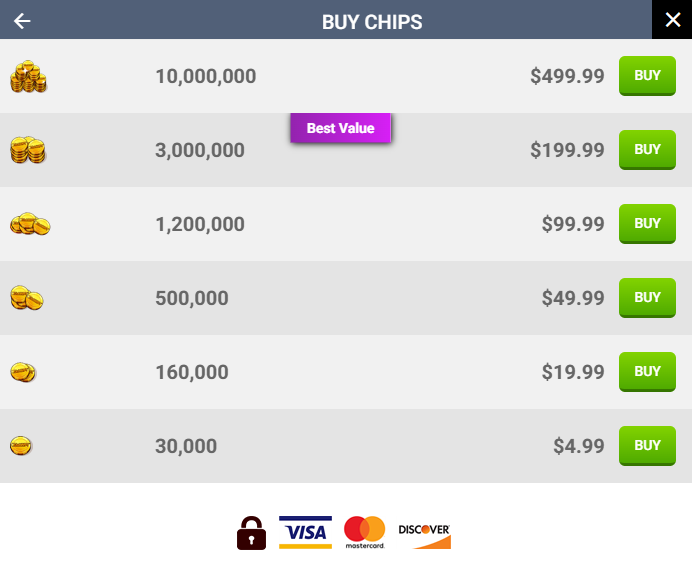
Task: Click the 1,200,000 chips coin icon
Action: point(30,225)
